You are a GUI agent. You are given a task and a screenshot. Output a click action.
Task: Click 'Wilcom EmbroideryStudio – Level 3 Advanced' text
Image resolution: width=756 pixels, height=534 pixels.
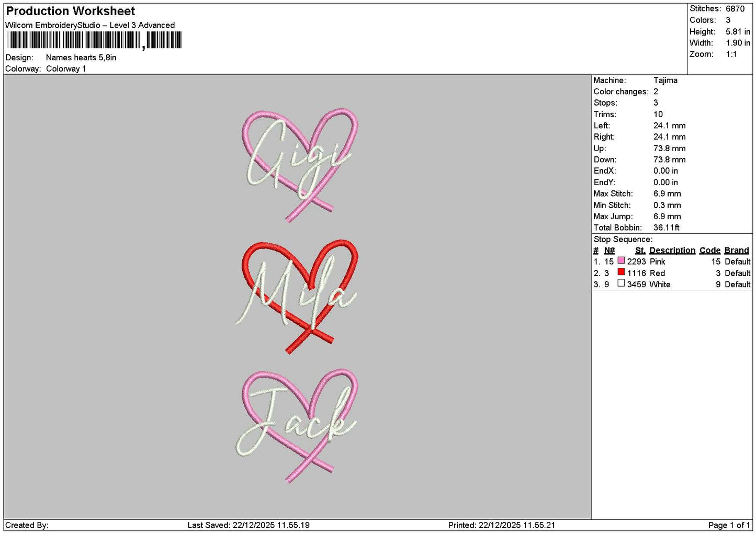pos(90,25)
